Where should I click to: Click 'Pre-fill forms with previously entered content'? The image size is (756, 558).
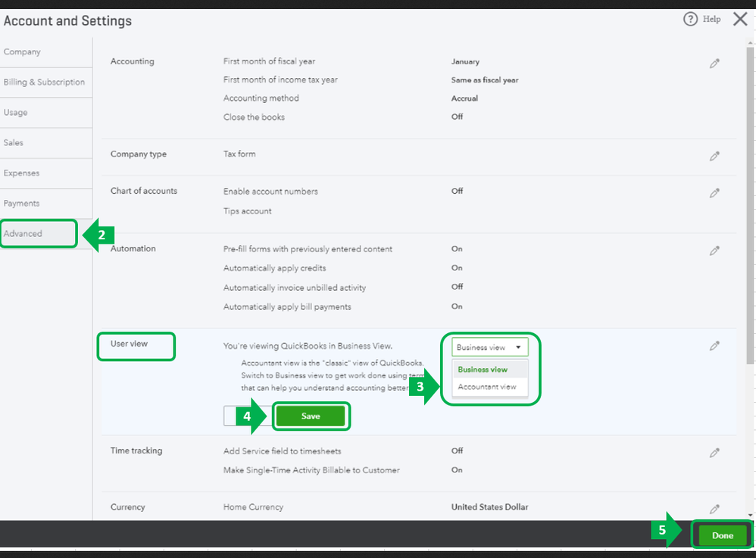click(x=308, y=249)
